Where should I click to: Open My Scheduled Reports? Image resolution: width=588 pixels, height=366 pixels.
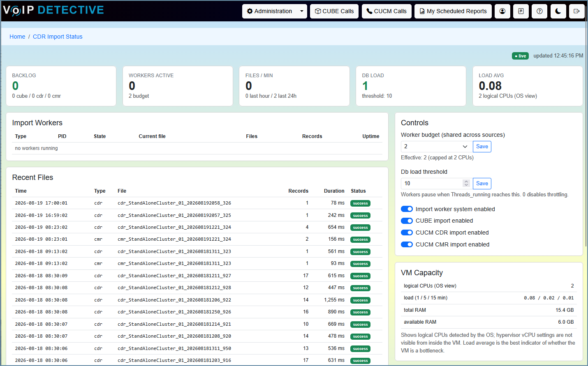[x=453, y=11]
